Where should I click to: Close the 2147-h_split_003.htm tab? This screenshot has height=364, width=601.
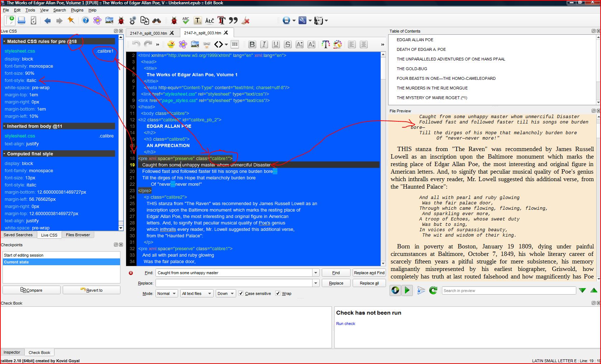point(226,33)
